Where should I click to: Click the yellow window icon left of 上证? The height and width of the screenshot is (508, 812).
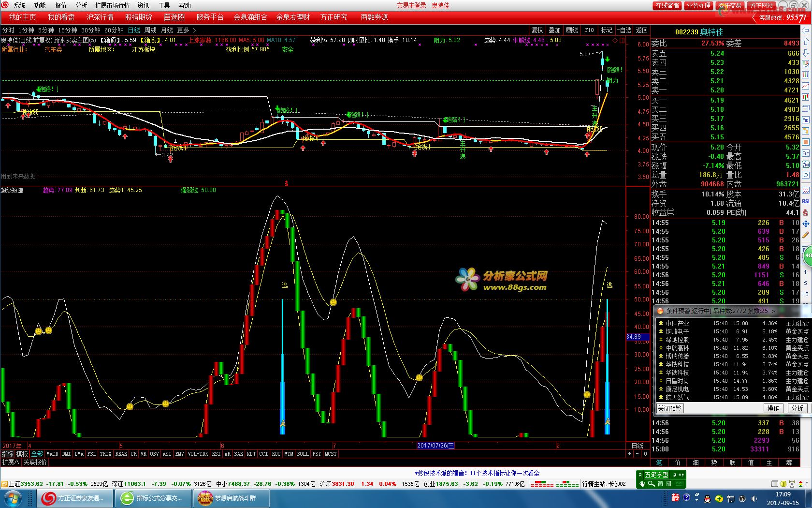(x=4, y=484)
